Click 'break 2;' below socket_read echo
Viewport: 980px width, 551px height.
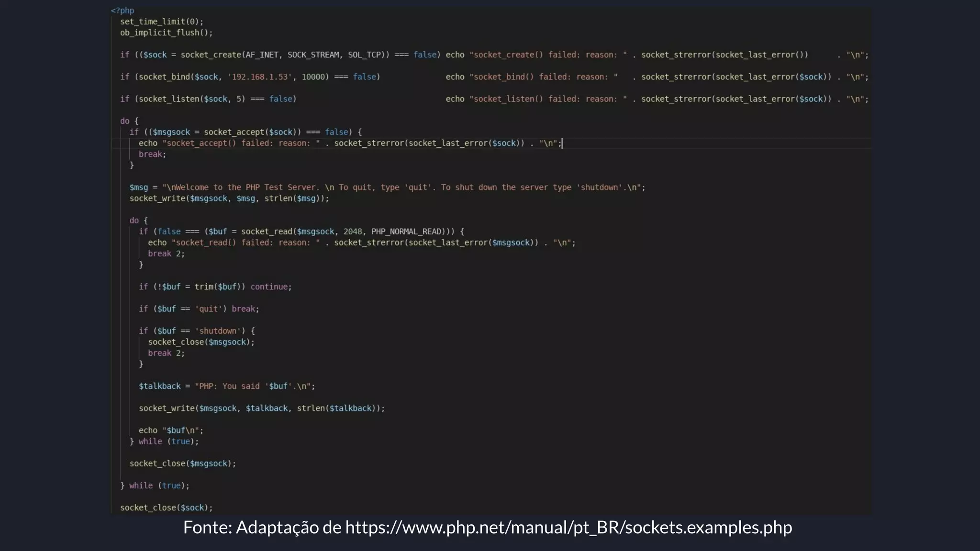[166, 253]
